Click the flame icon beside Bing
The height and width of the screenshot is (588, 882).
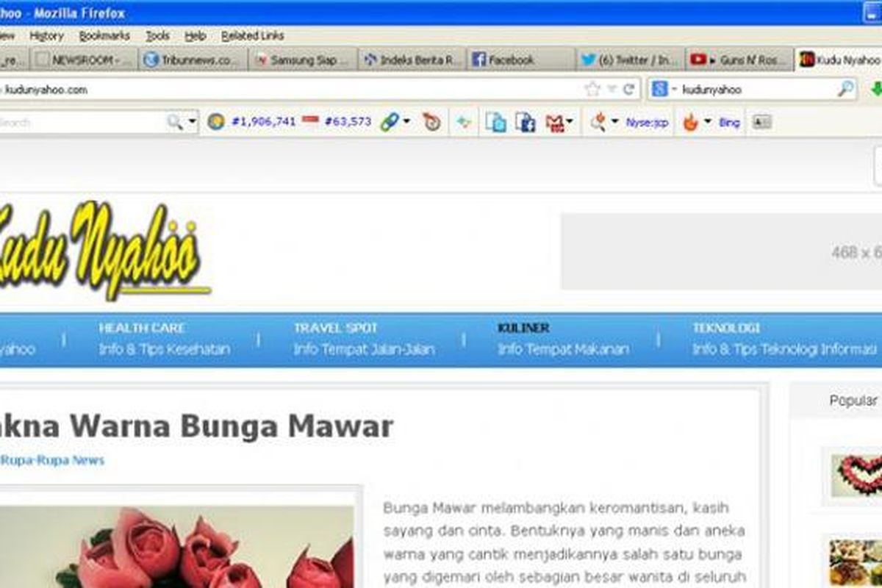click(690, 123)
